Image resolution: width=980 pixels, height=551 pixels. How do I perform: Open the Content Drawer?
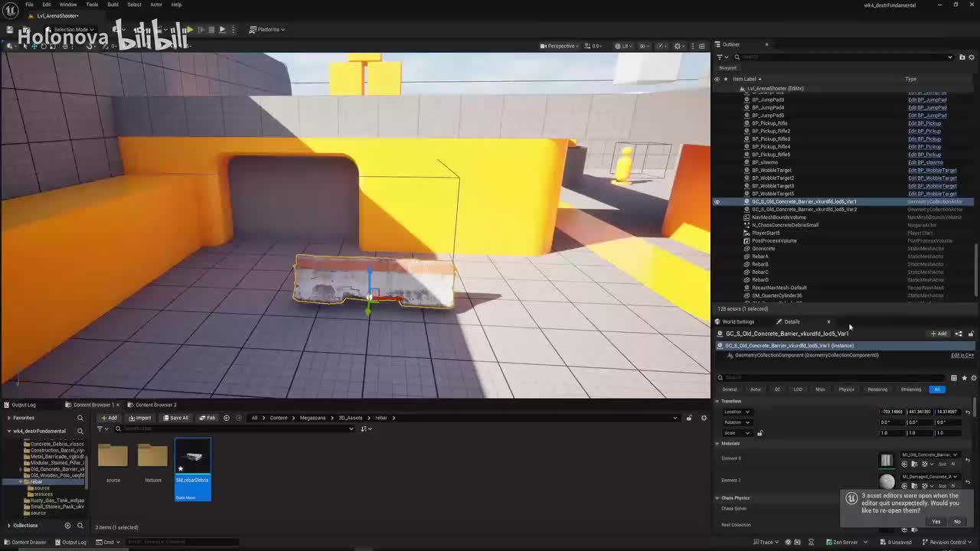point(25,543)
